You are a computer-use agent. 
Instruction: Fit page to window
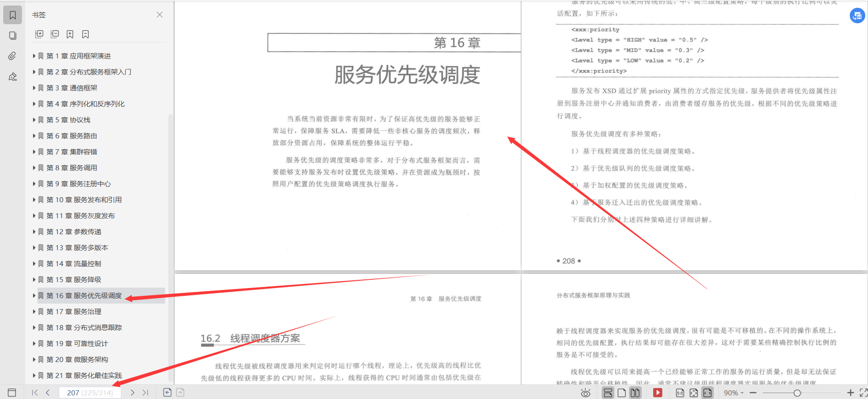click(694, 393)
